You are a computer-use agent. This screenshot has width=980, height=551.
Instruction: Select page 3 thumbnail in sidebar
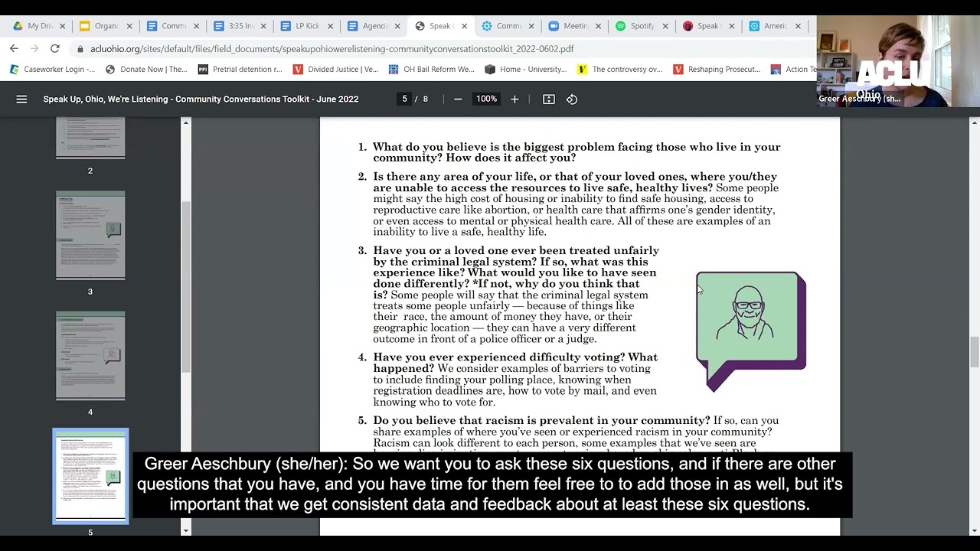90,235
